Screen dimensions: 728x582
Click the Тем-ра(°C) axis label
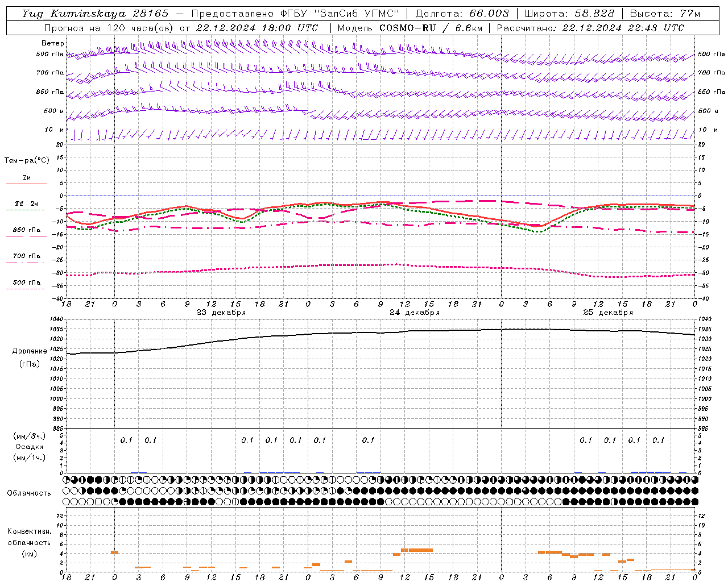tap(27, 161)
